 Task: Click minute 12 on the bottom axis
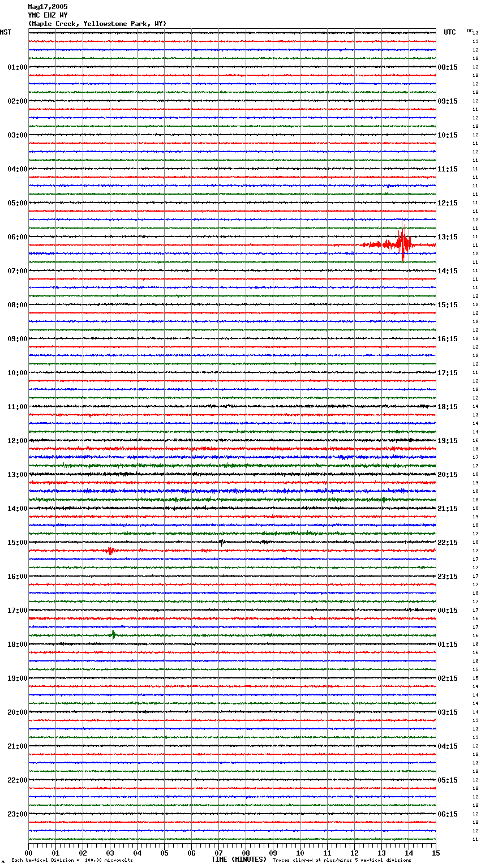pos(354,853)
